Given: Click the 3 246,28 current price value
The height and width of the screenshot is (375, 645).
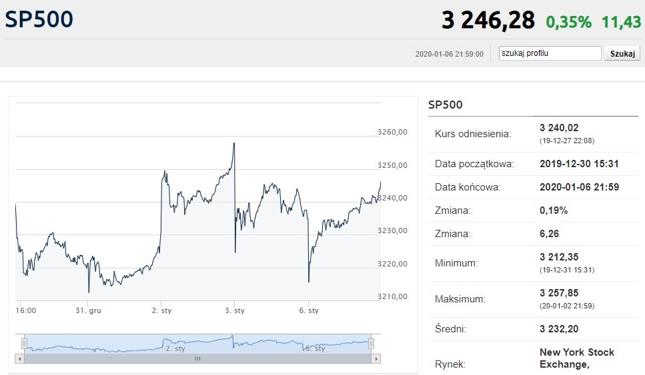Looking at the screenshot, I should (488, 20).
